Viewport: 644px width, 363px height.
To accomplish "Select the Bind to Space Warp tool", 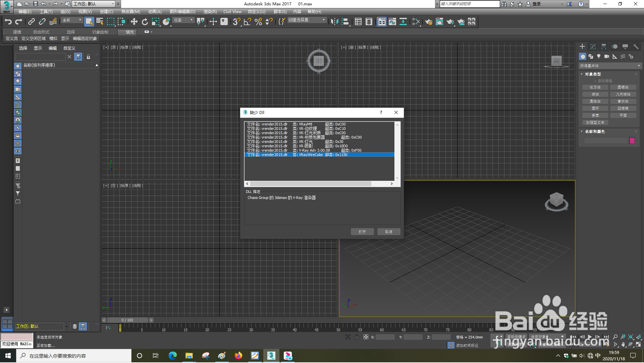I will pos(53,22).
